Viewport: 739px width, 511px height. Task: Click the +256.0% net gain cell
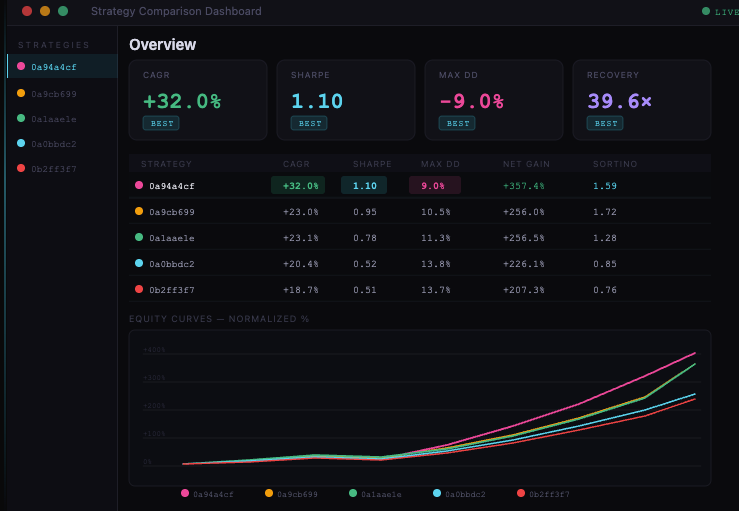(x=524, y=212)
